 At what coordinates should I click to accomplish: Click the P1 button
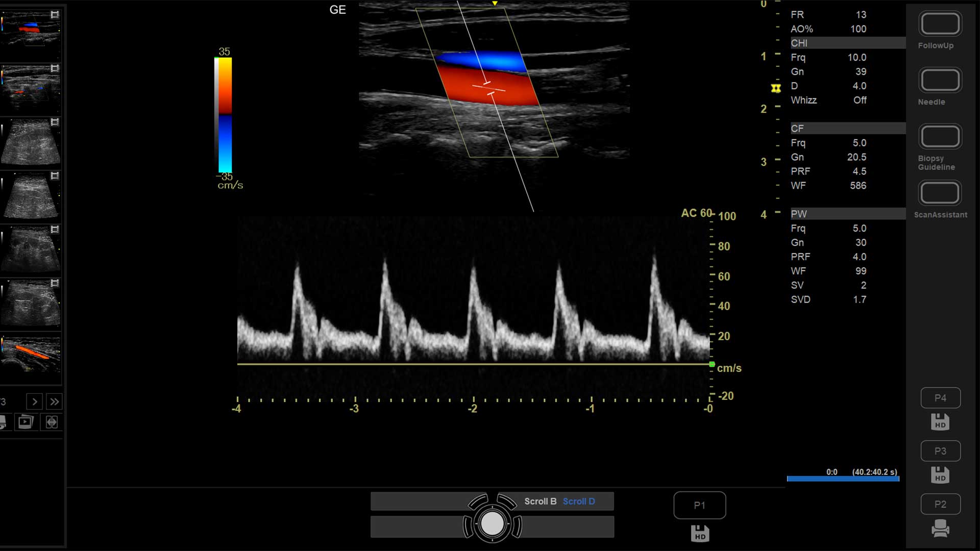[700, 505]
